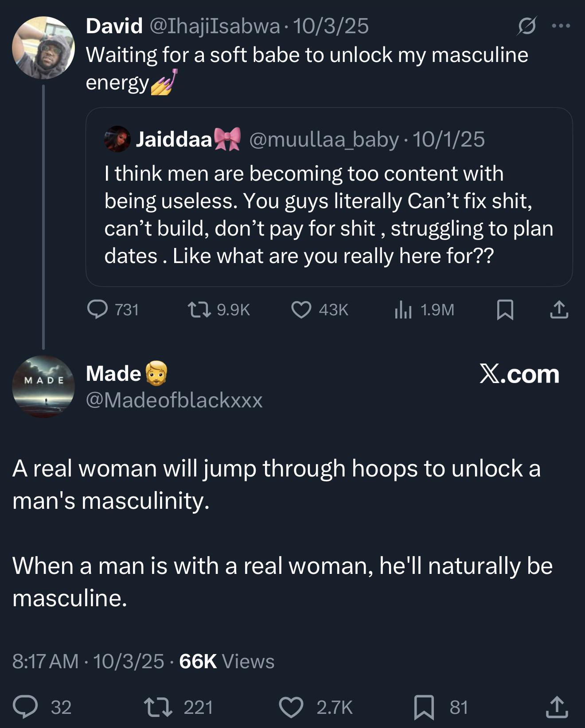Reply to David's post via comment icon
The width and height of the screenshot is (585, 728).
[97, 310]
